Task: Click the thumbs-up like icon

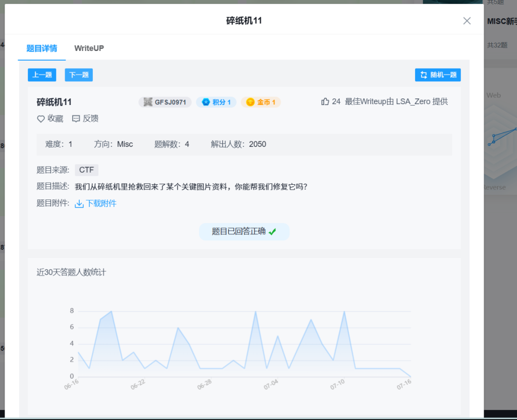Action: (x=325, y=102)
